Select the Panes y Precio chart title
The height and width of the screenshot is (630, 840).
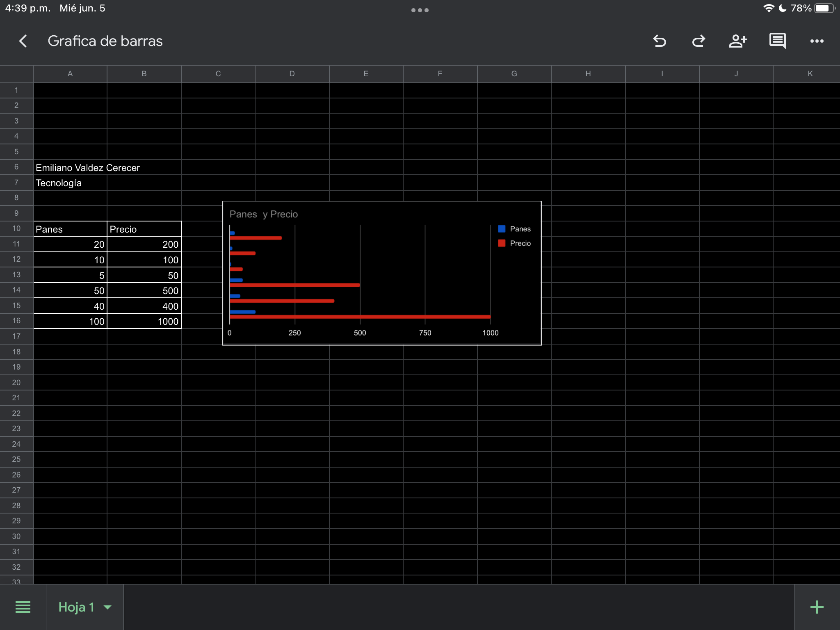tap(263, 214)
